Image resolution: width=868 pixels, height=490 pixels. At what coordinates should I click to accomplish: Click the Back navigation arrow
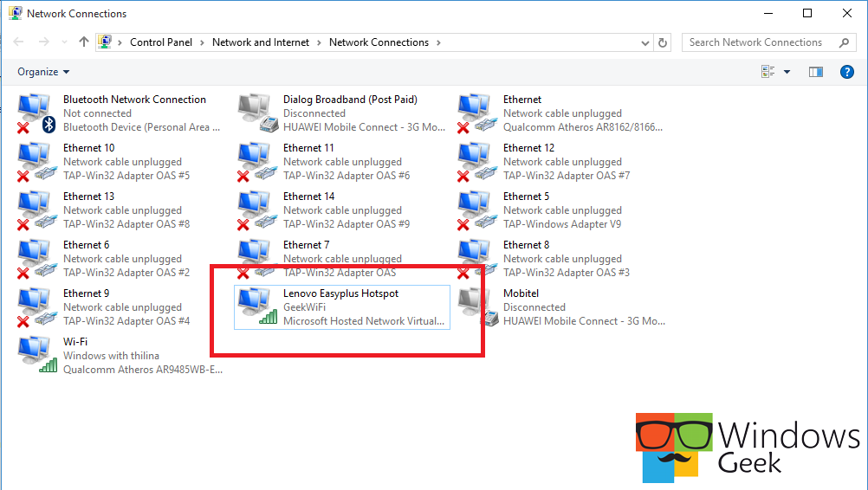click(19, 42)
